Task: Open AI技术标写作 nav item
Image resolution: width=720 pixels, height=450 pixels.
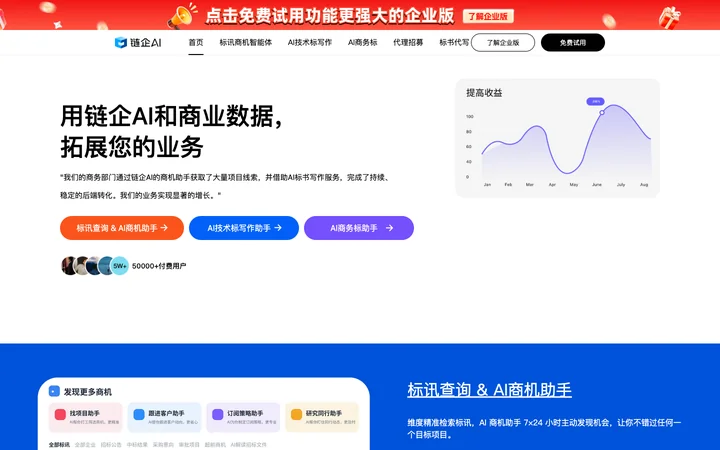Action: tap(310, 43)
